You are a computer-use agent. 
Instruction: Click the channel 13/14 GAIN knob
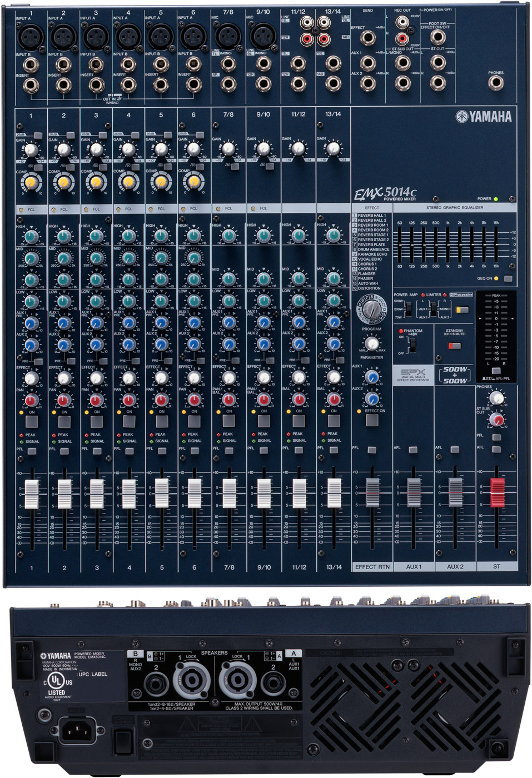click(333, 148)
